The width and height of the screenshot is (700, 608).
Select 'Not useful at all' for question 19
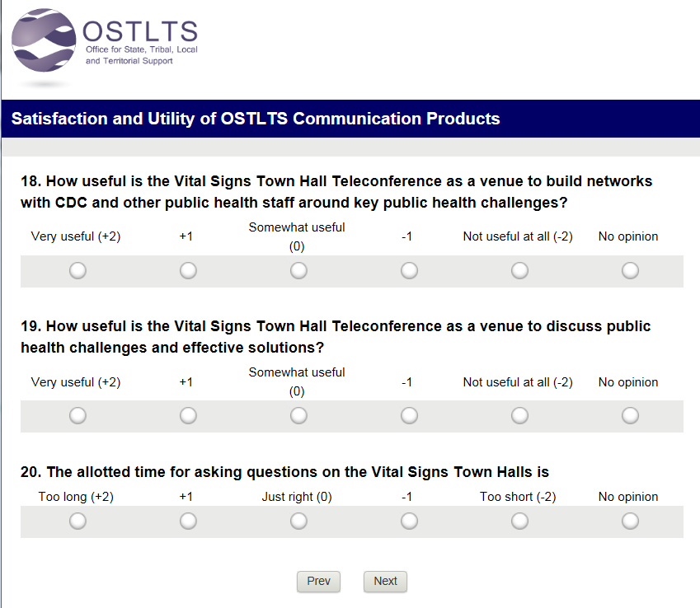tap(519, 416)
